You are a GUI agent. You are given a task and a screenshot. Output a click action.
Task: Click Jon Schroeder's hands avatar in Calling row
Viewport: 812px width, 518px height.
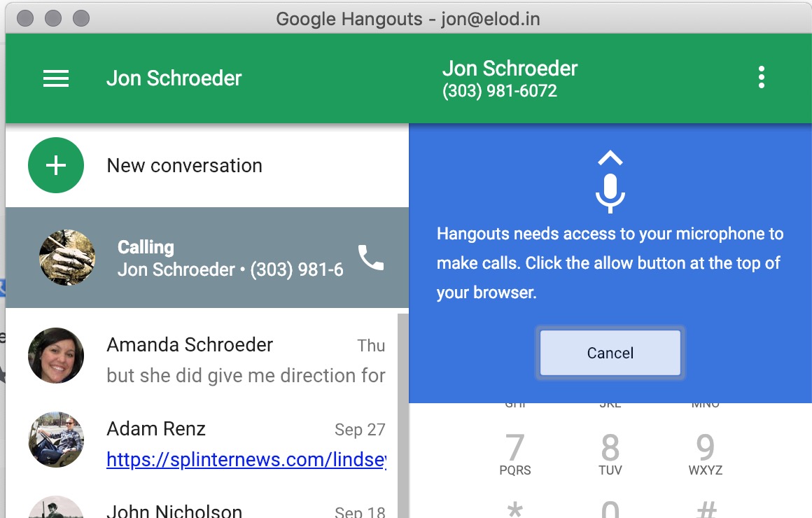67,258
